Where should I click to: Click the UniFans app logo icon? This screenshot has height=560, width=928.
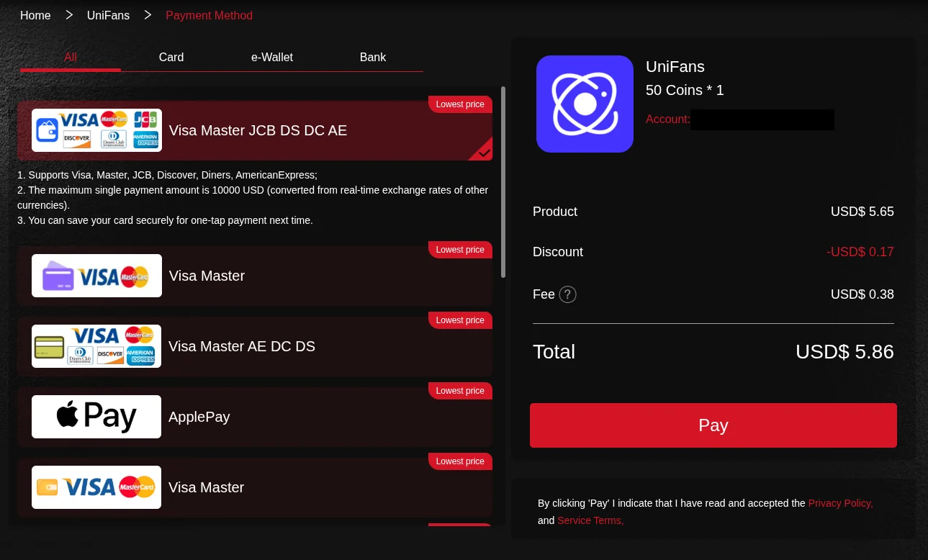(585, 104)
